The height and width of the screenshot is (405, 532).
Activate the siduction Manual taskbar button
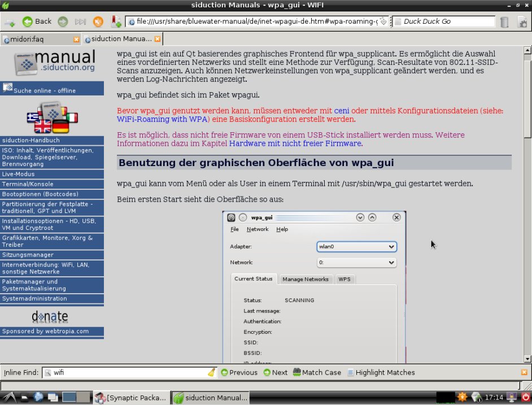click(x=211, y=398)
